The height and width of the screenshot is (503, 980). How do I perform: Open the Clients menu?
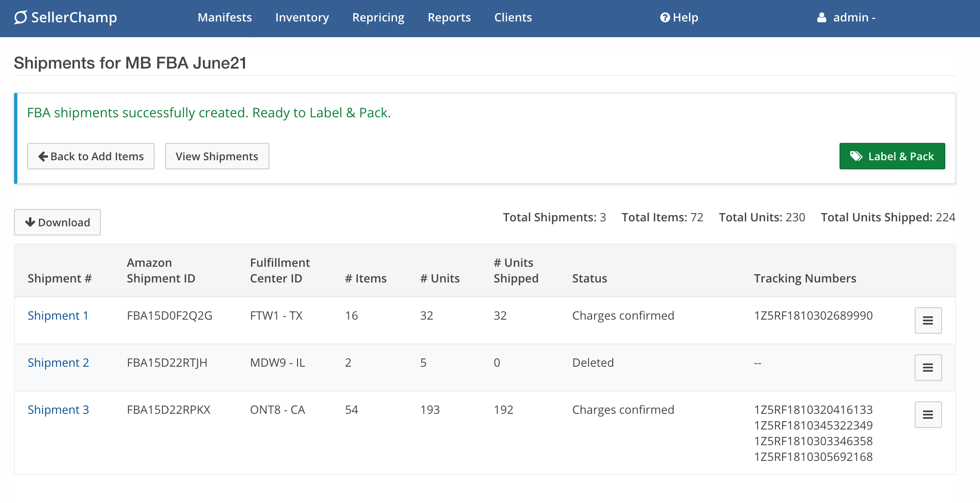coord(513,17)
